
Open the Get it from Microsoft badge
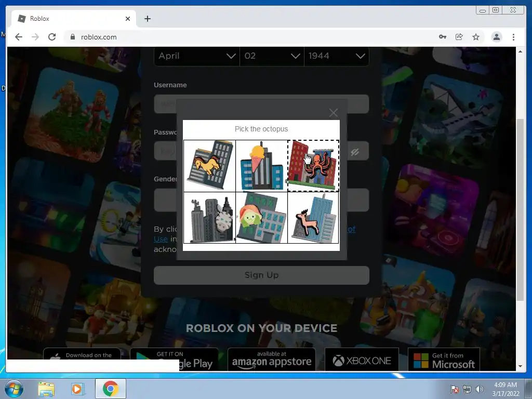pos(444,360)
